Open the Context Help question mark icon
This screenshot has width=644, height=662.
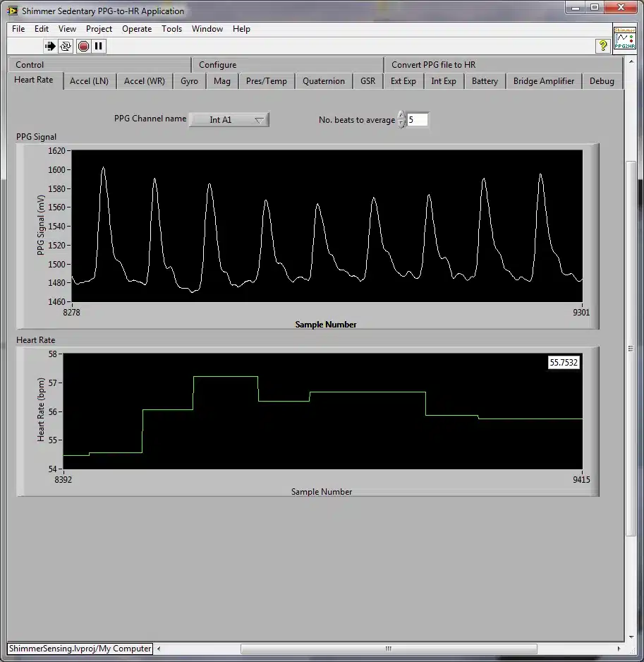[603, 46]
